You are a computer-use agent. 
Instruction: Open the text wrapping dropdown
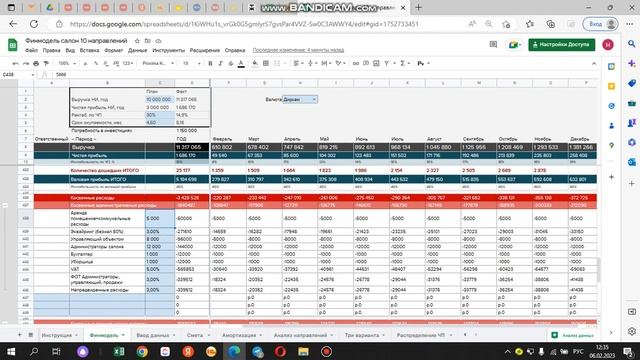point(326,64)
